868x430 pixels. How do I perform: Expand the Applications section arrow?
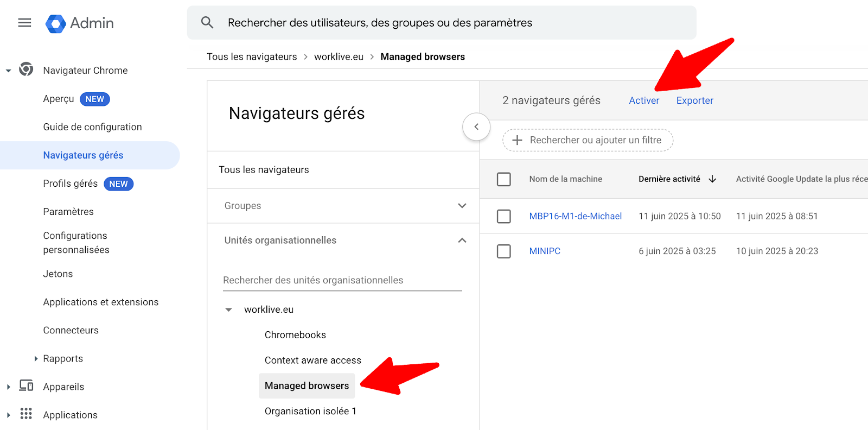(8, 415)
